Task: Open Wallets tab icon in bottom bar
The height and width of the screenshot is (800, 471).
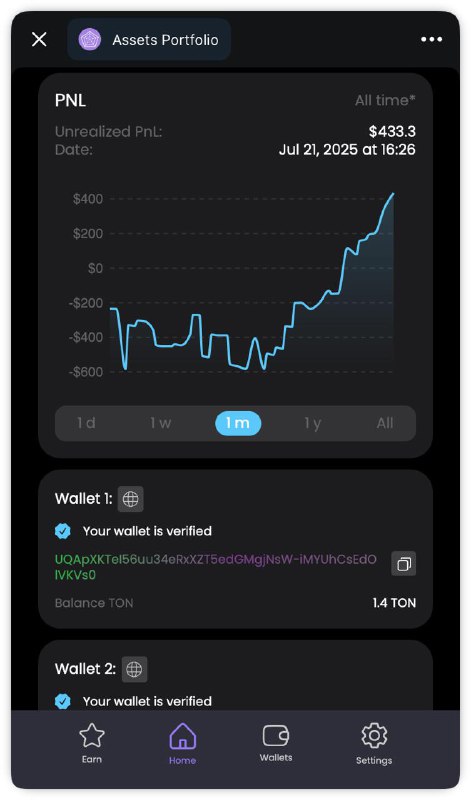Action: tap(276, 735)
